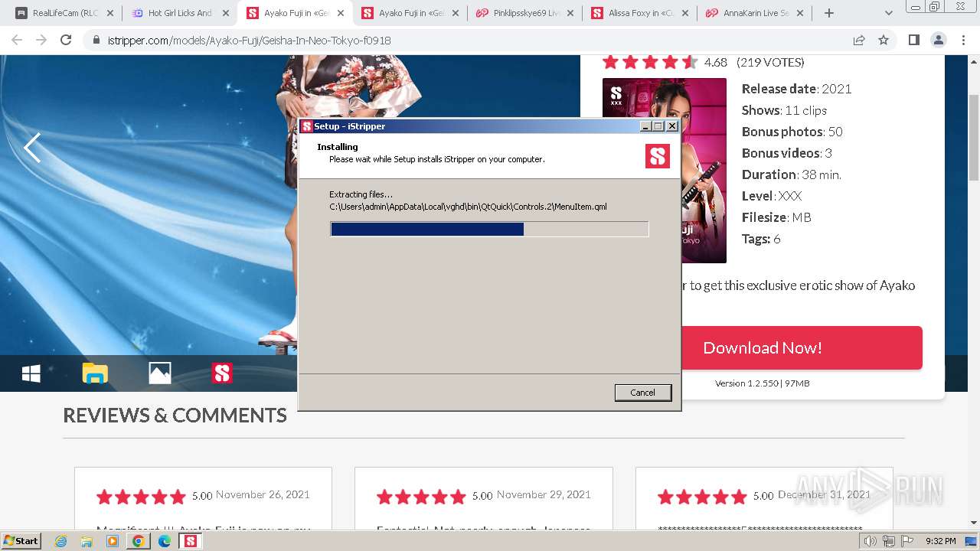Click the Bonus photos: 50 line
The image size is (980, 551).
click(x=792, y=132)
